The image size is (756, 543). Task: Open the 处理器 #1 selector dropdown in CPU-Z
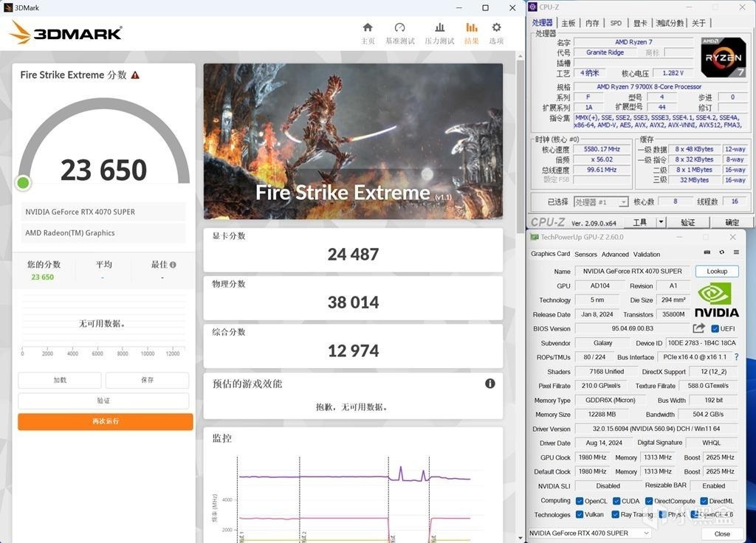coord(601,202)
